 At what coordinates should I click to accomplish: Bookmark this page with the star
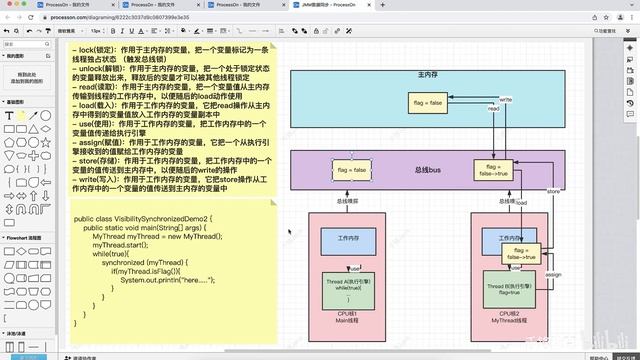click(x=606, y=18)
